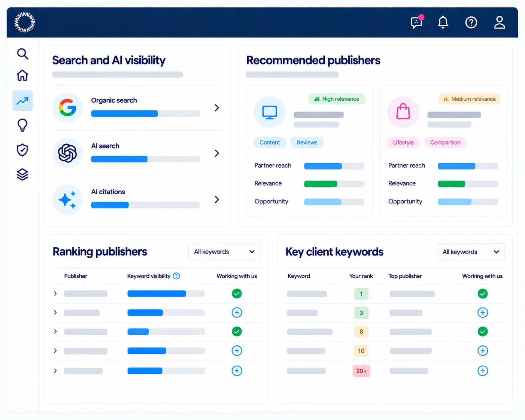525x420 pixels.
Task: Click the AI citations progress bar
Action: [145, 205]
